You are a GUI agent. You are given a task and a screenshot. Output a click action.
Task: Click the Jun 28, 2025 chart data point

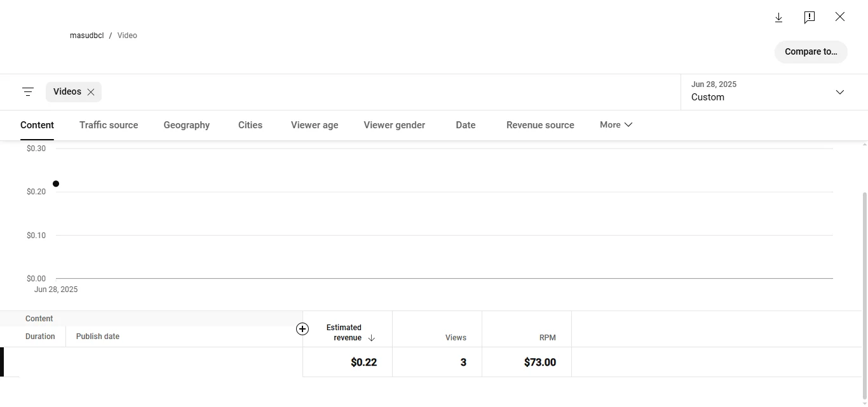click(56, 184)
